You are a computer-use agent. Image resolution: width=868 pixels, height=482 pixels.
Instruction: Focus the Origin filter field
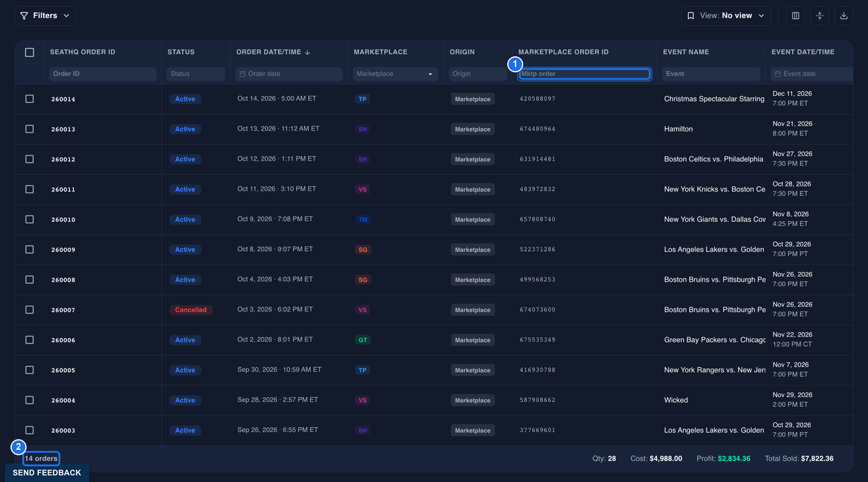tap(478, 74)
